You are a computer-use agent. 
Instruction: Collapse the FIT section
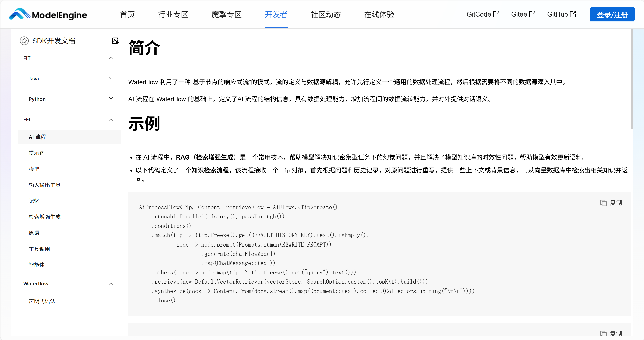pos(111,58)
